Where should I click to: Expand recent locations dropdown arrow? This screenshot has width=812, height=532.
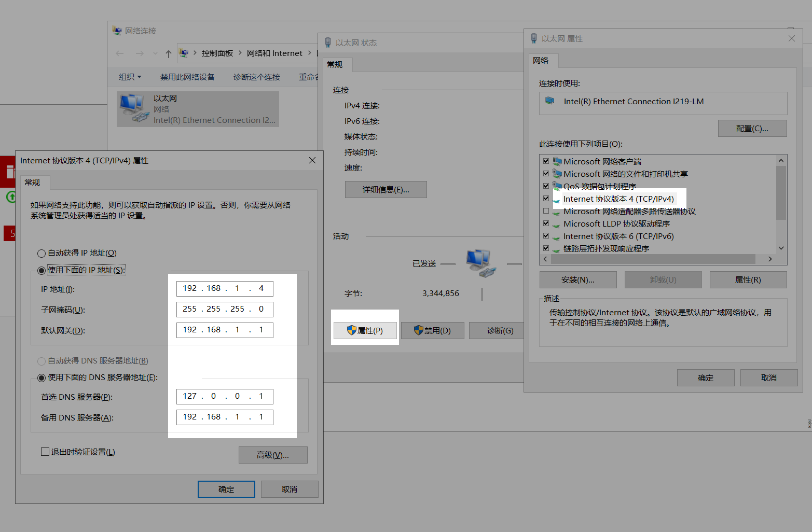(155, 53)
